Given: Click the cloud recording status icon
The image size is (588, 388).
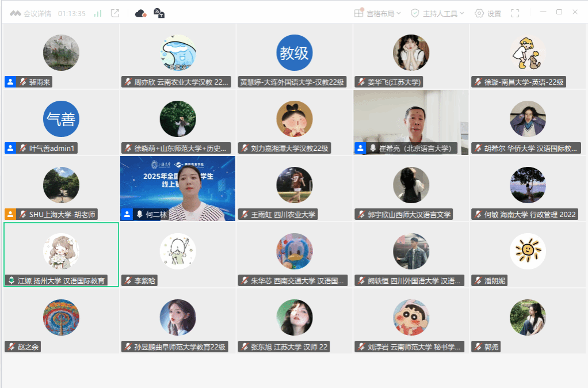Looking at the screenshot, I should 140,13.
